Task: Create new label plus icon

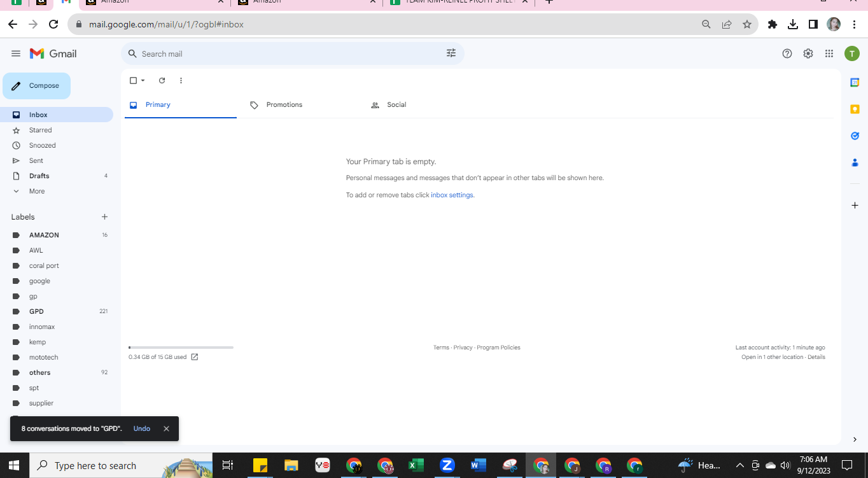Action: click(x=105, y=217)
